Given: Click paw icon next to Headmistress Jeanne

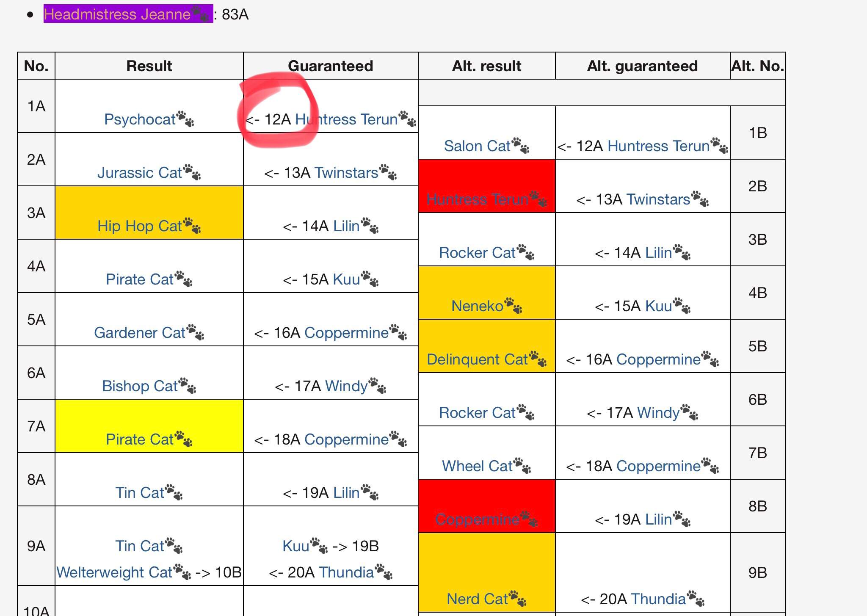Looking at the screenshot, I should 200,14.
